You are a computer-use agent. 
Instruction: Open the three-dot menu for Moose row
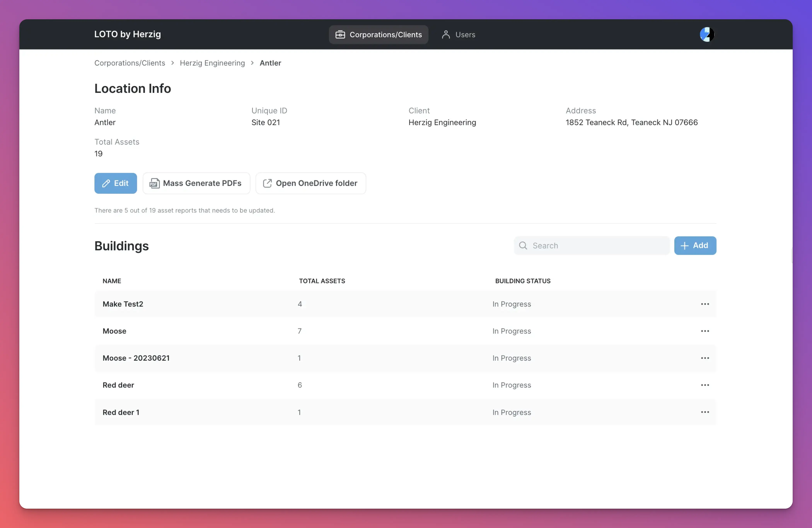click(705, 331)
